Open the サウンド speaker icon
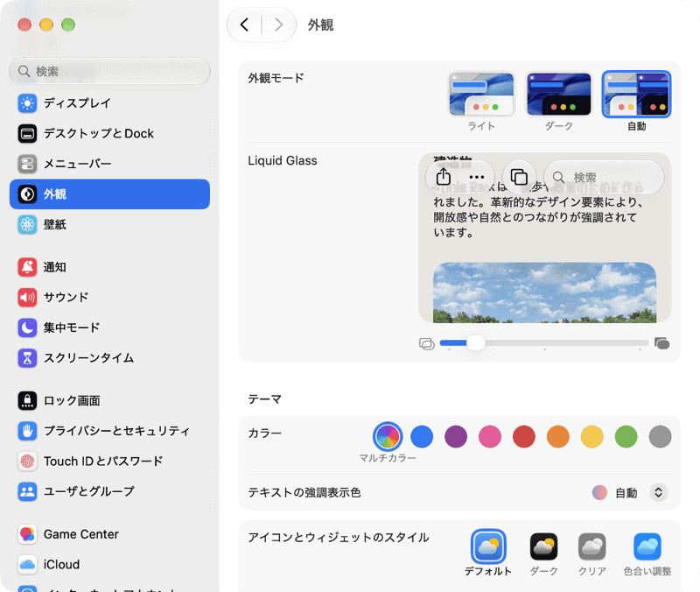 pos(27,297)
